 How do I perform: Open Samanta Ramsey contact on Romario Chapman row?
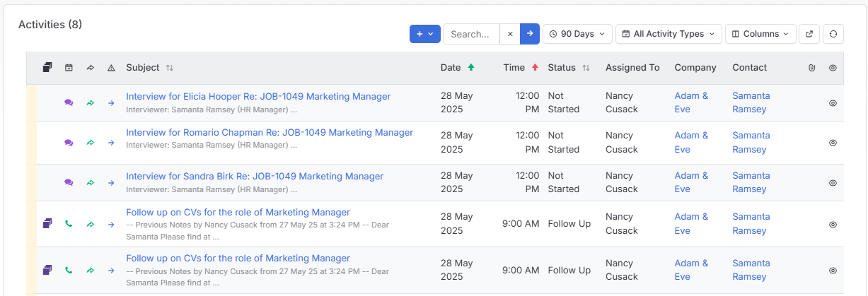[751, 142]
